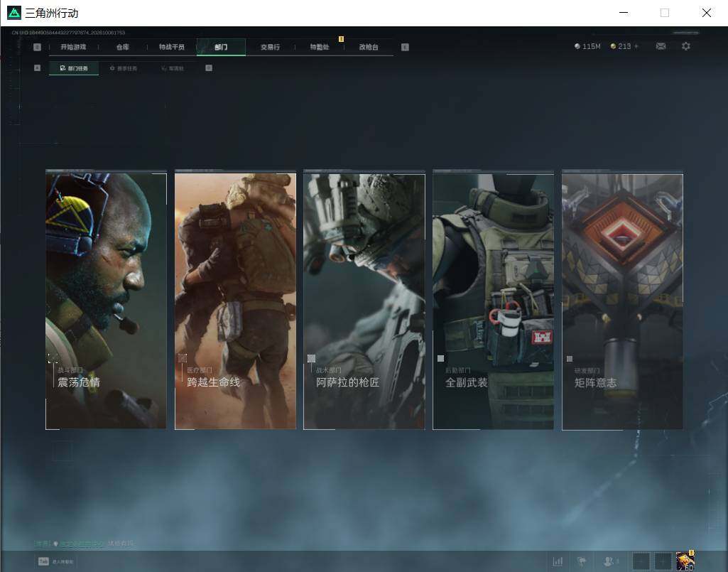Screen dimensions: 728x572
Task: Click the right nav key hint after 改枪台
Action: (405, 47)
